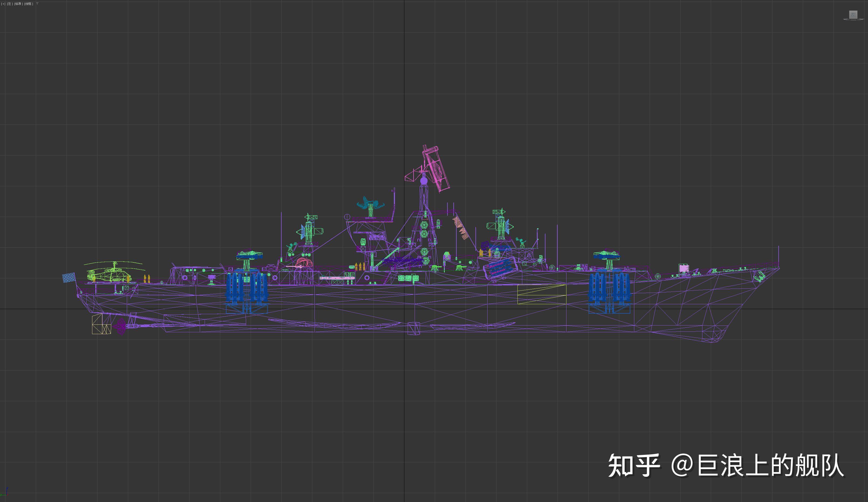Select the blue flag at the stern
The width and height of the screenshot is (868, 502).
pyautogui.click(x=69, y=278)
